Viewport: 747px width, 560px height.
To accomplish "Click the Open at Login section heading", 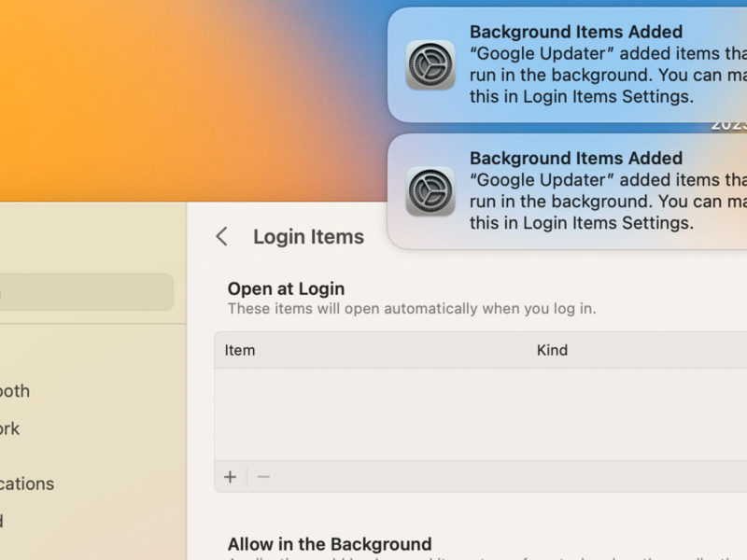I will click(286, 288).
